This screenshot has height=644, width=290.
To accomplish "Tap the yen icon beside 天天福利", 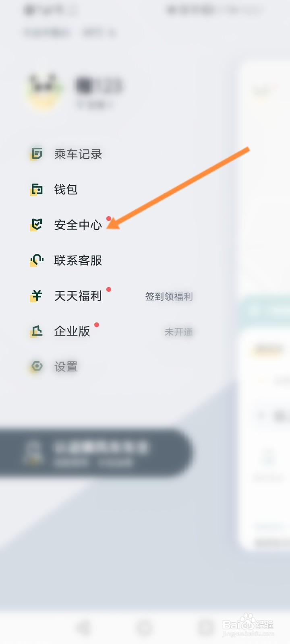I will click(x=36, y=296).
